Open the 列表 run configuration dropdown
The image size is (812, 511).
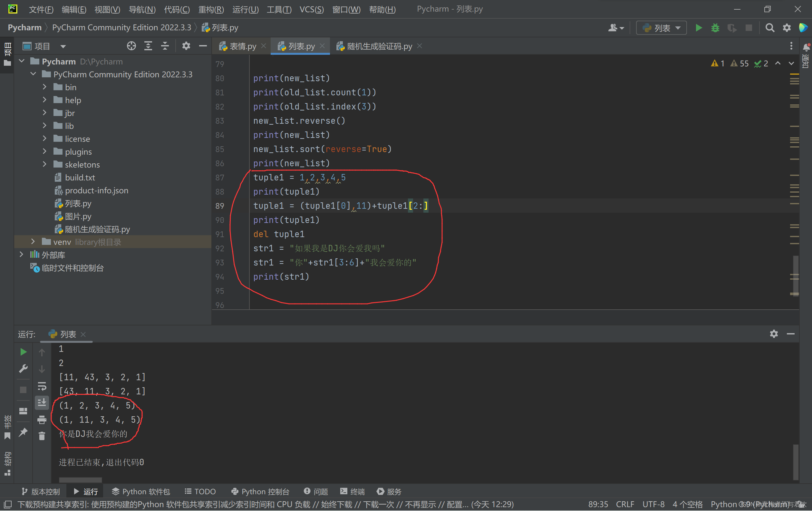661,28
